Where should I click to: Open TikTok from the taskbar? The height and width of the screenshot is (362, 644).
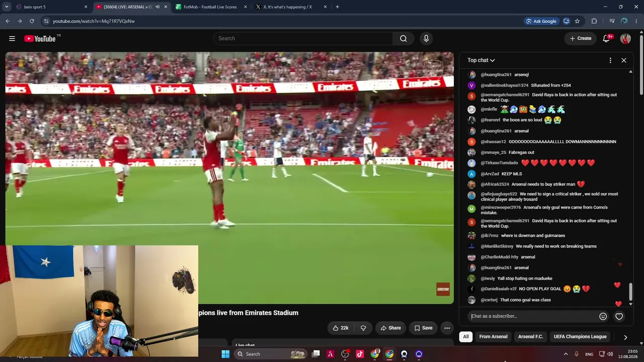pos(360,354)
